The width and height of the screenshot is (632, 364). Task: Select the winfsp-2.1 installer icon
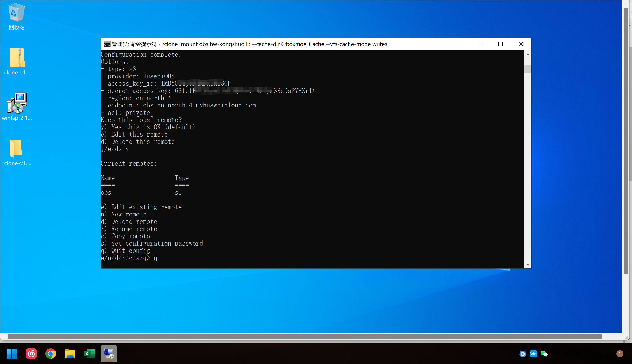17,103
